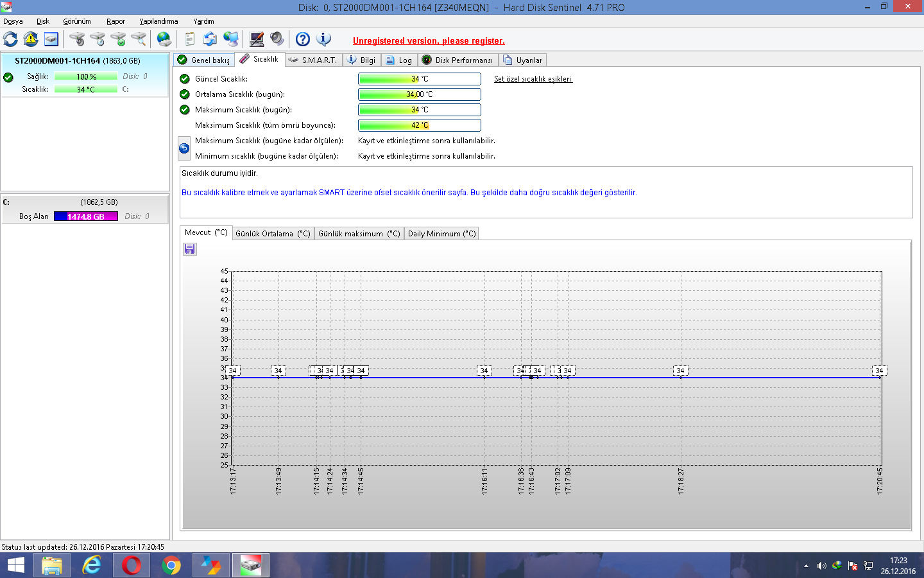This screenshot has width=924, height=578.
Task: Open the Disk Performansı tab
Action: [458, 60]
